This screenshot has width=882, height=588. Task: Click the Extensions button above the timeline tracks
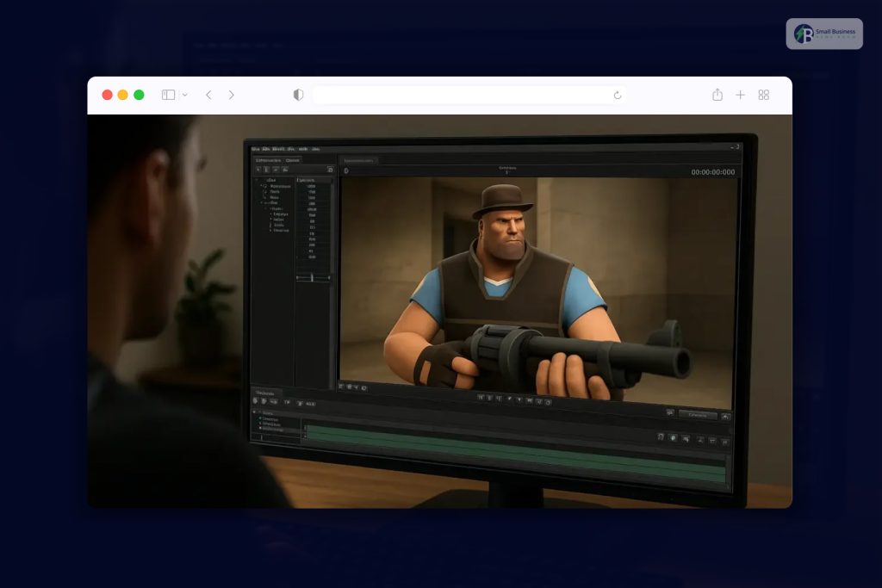pos(699,415)
